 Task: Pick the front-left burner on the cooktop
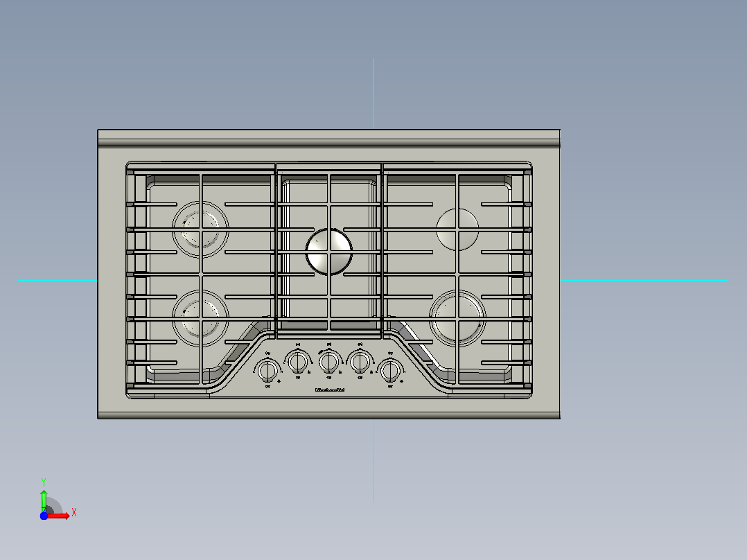(x=200, y=318)
